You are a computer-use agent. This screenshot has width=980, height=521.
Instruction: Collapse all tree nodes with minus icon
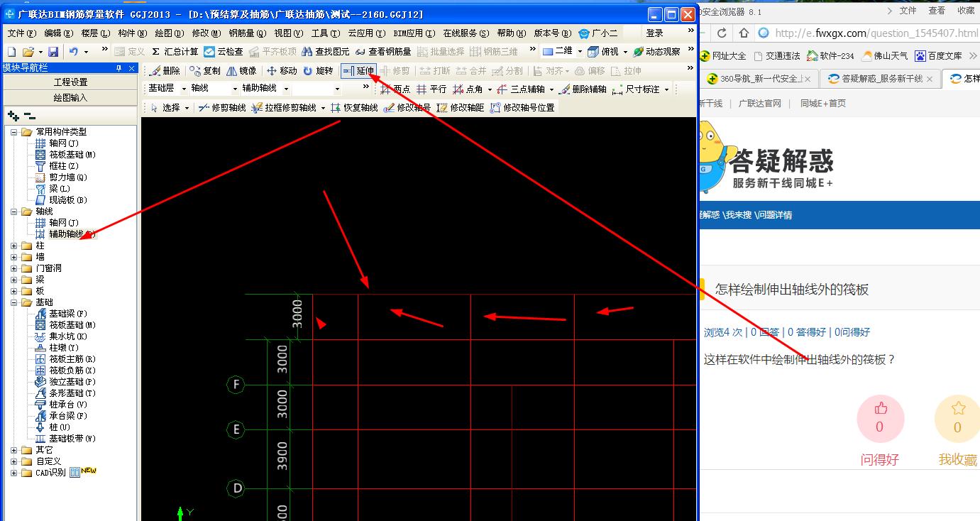point(29,116)
